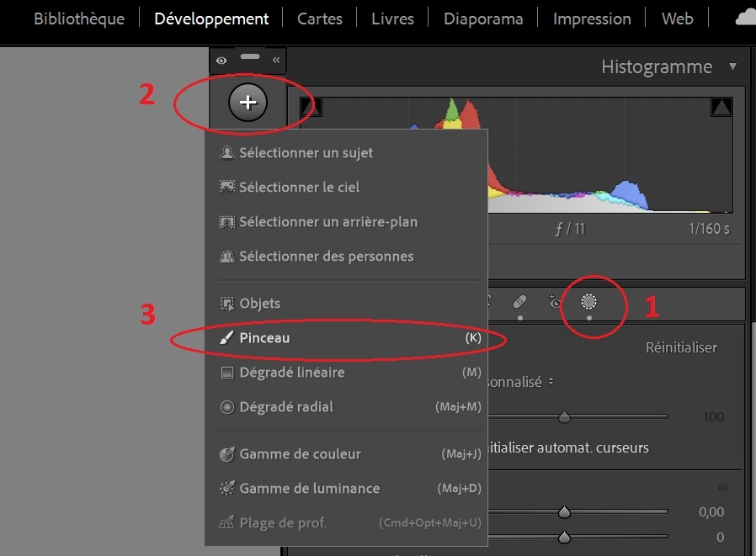The image size is (756, 556).
Task: Open the mask effect preset dropdown
Action: click(519, 382)
